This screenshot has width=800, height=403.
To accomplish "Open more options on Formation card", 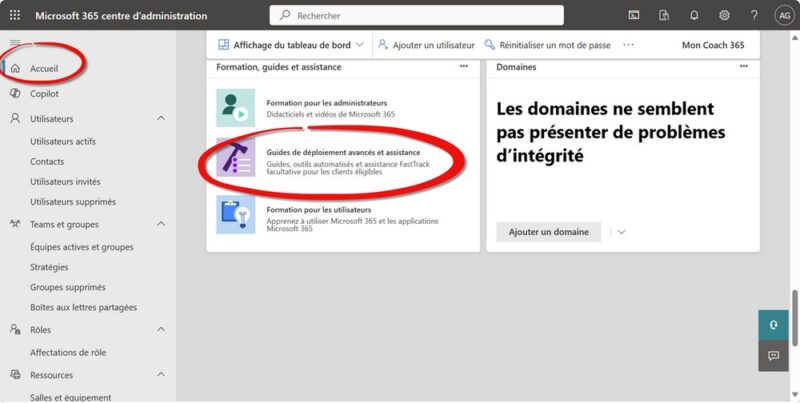I will point(463,66).
